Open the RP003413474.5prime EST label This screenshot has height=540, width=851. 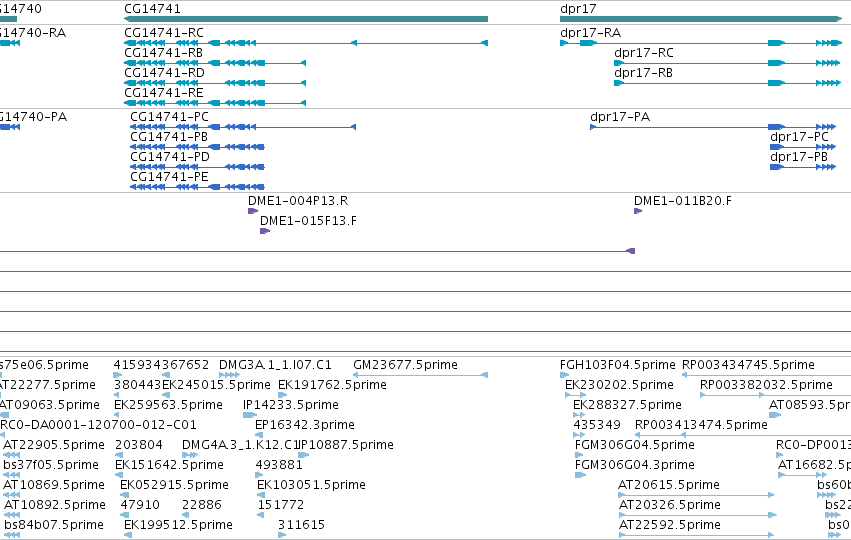tap(701, 425)
